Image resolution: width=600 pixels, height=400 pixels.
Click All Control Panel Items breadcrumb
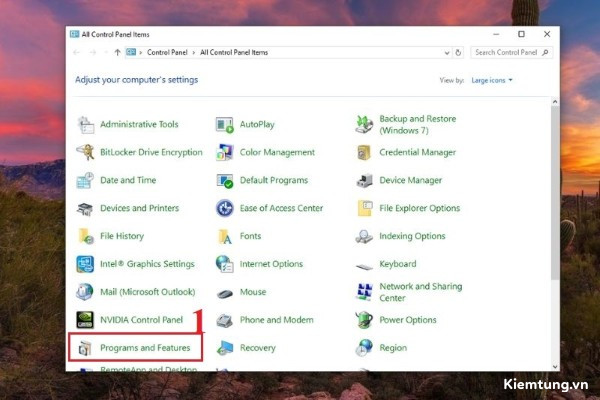[x=234, y=52]
